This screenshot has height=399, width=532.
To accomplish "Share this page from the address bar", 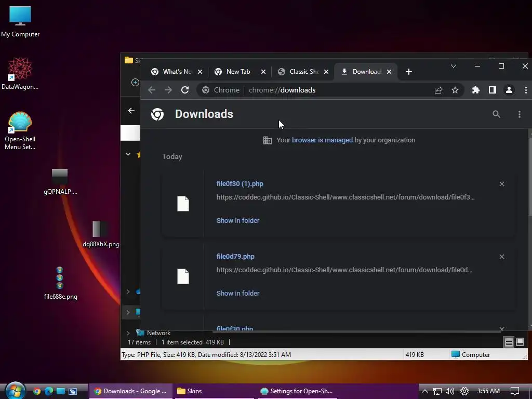I will point(438,90).
